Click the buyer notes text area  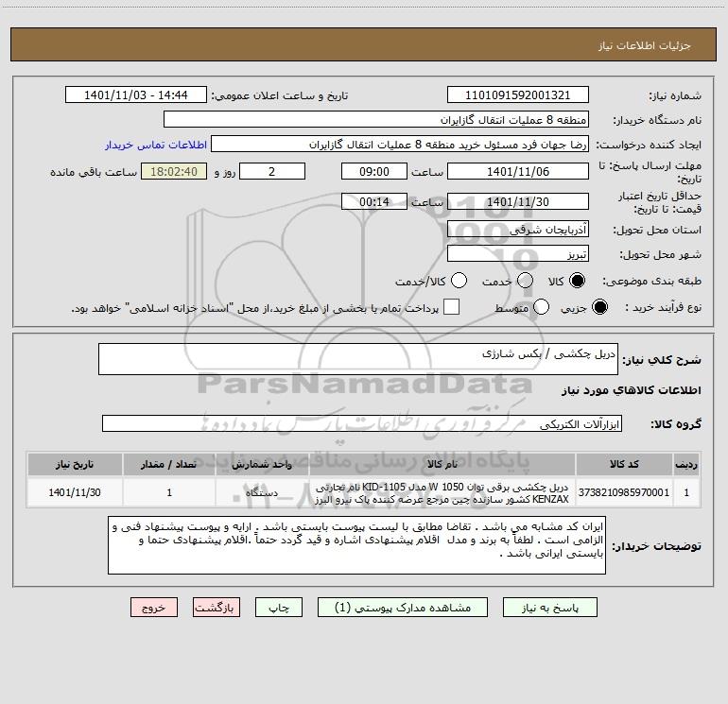356,545
